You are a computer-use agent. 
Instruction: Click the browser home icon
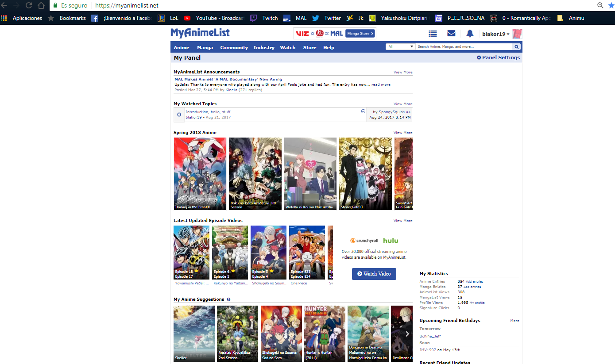tap(41, 5)
